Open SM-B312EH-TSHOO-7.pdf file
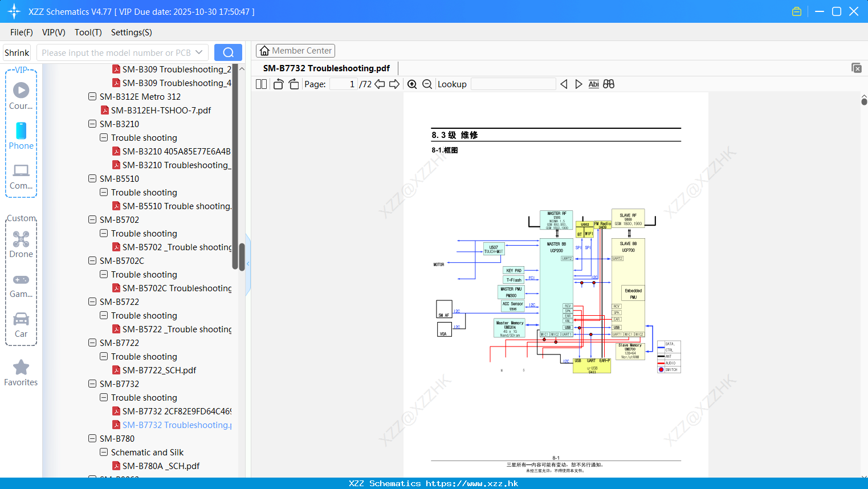This screenshot has width=868, height=489. point(161,110)
